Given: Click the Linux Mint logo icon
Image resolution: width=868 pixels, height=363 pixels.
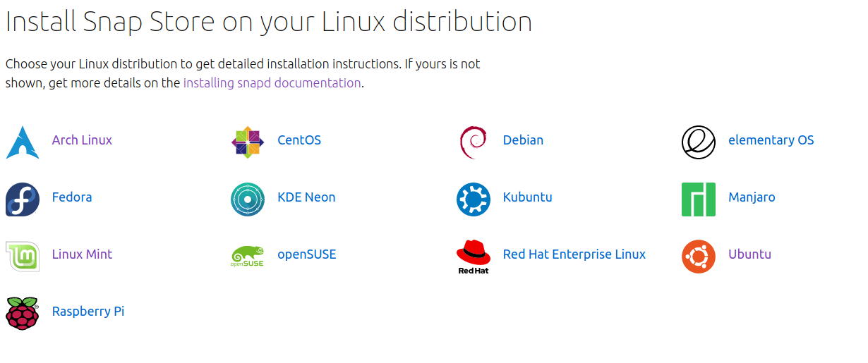Looking at the screenshot, I should [x=23, y=257].
